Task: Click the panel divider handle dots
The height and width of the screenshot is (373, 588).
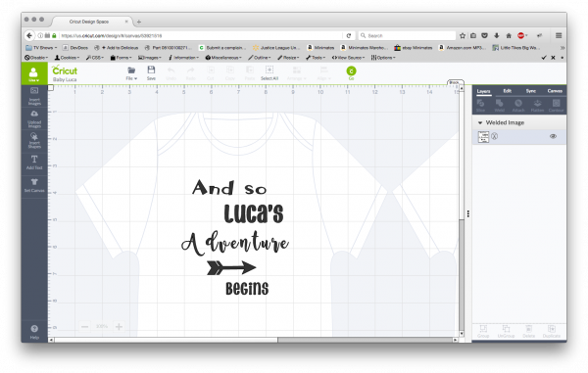Action: (468, 213)
